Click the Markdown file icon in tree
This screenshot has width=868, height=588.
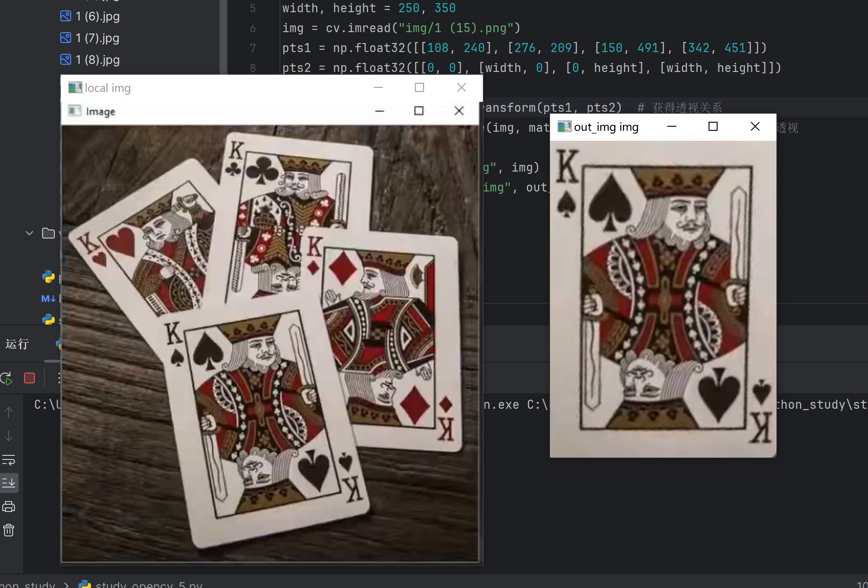[48, 299]
